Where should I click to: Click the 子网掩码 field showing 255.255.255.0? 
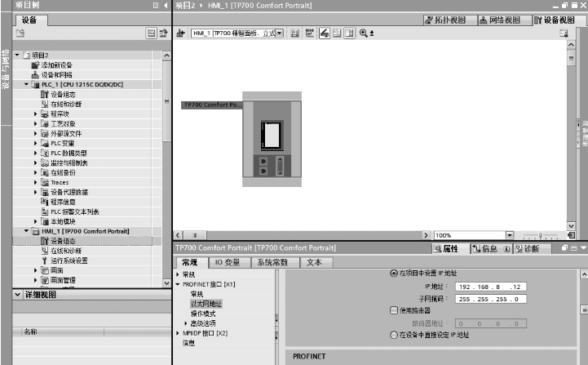click(x=490, y=299)
